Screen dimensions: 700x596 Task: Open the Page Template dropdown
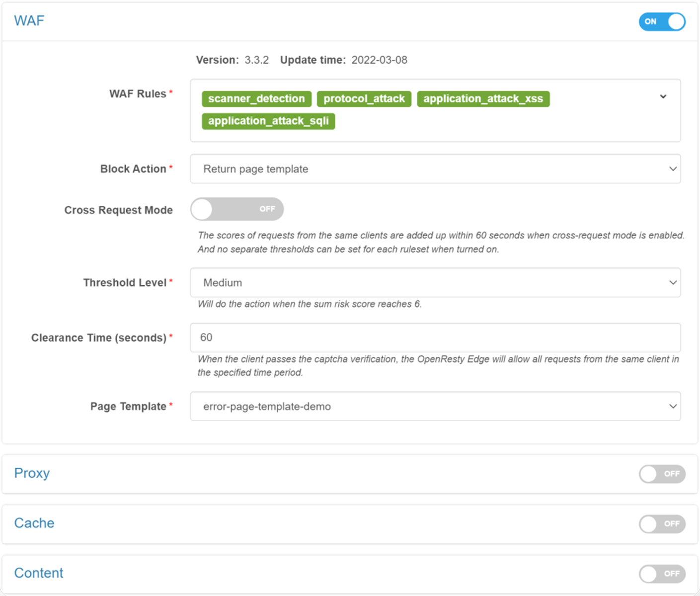(435, 407)
